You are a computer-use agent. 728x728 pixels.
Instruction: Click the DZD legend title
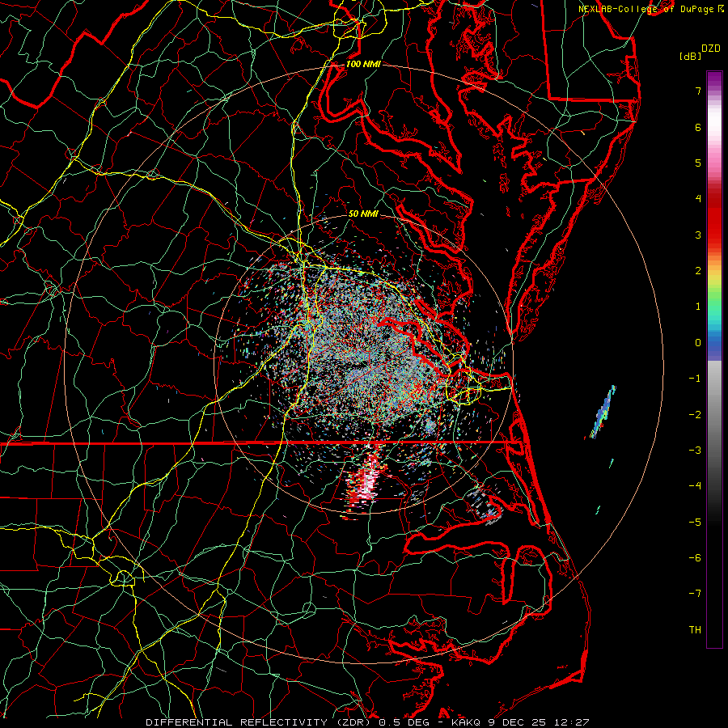pos(710,49)
